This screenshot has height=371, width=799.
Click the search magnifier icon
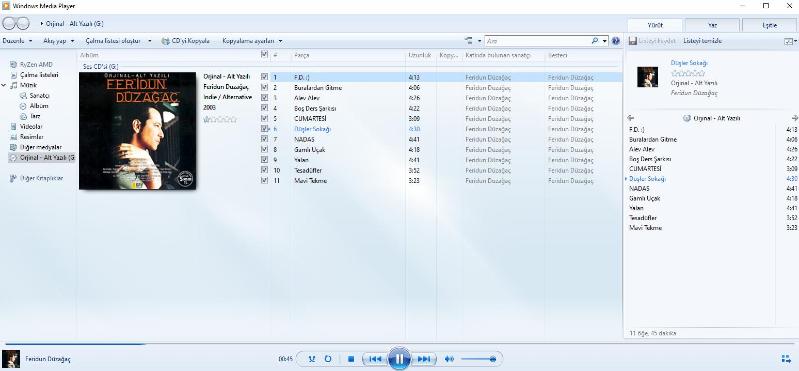point(595,41)
